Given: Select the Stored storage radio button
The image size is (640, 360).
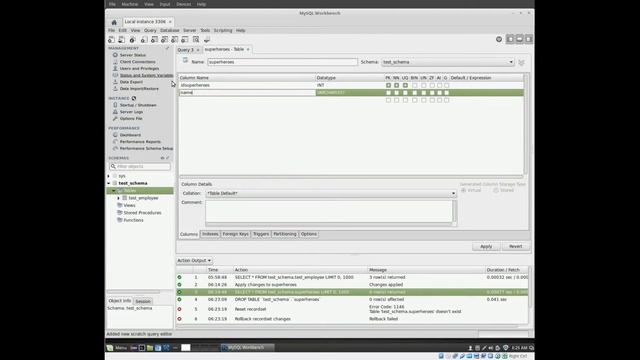Looking at the screenshot, I should pos(496,190).
